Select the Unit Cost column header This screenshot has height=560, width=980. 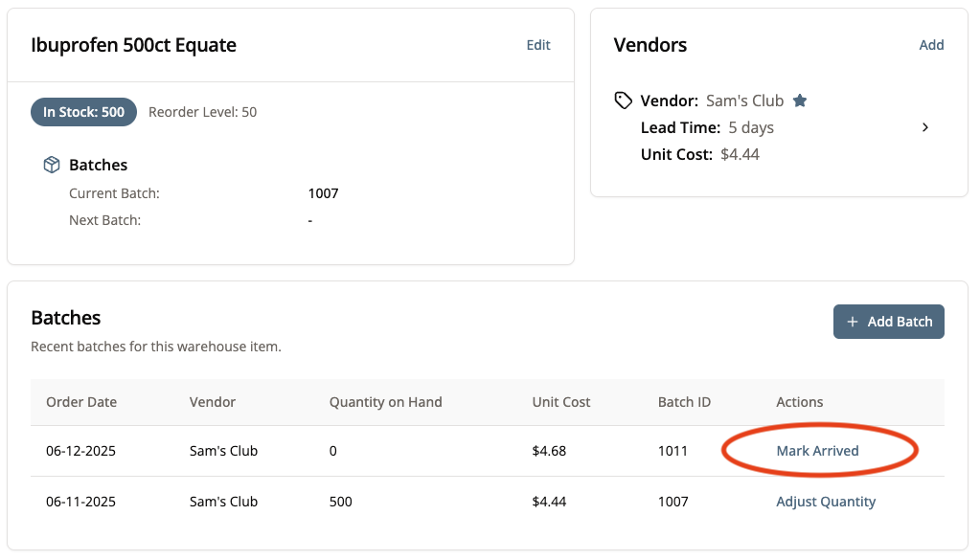[560, 402]
